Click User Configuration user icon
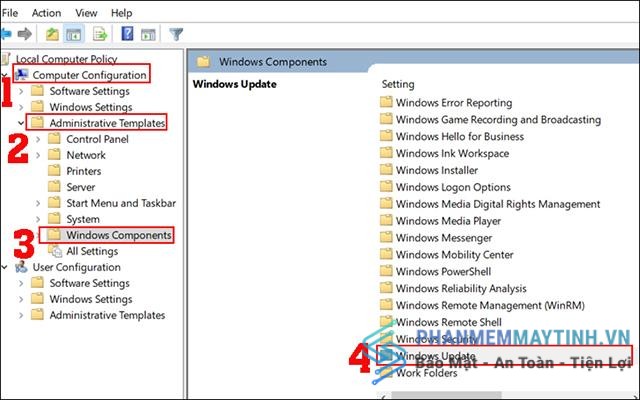The width and height of the screenshot is (640, 400). click(21, 267)
